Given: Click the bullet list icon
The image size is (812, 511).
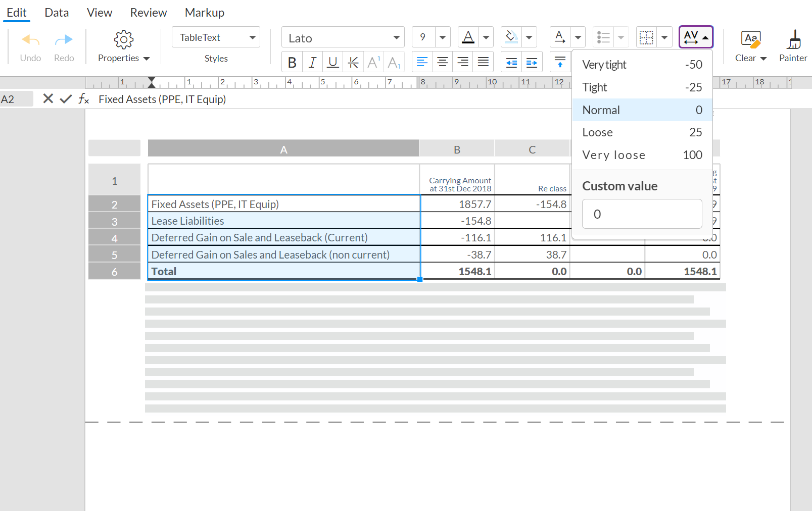Looking at the screenshot, I should tap(603, 37).
